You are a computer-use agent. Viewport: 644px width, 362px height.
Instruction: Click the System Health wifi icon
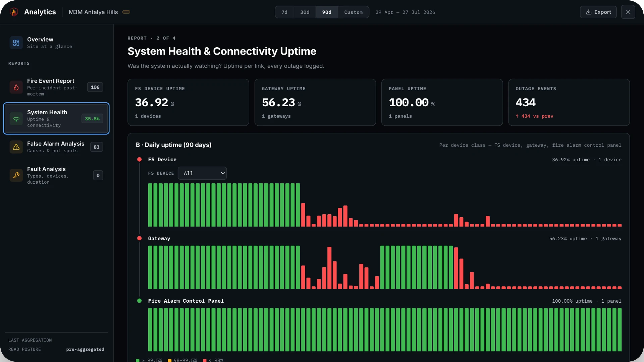click(16, 119)
